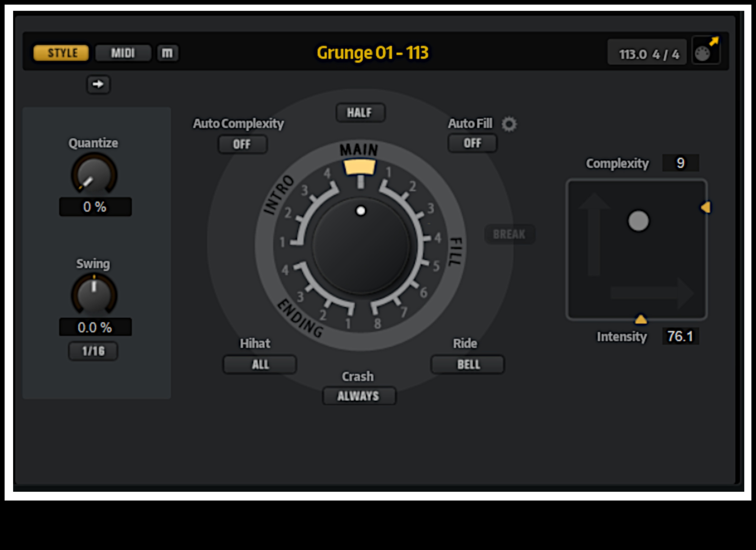Toggle Auto Complexity OFF button
Image resolution: width=756 pixels, height=550 pixels.
(x=242, y=144)
